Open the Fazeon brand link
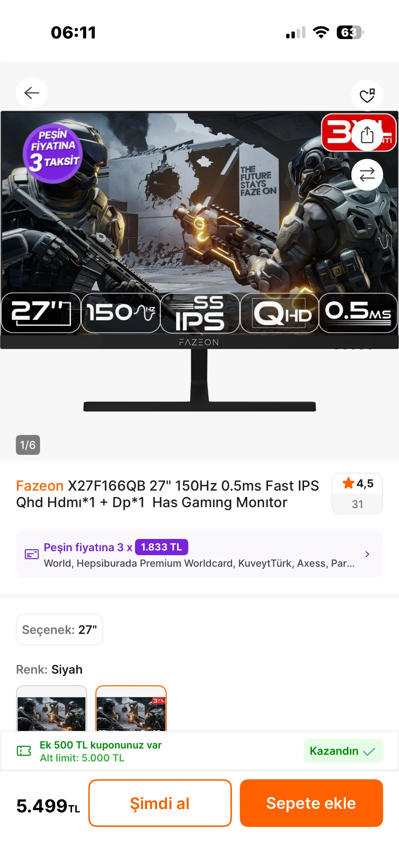The height and width of the screenshot is (868, 399). (x=40, y=486)
